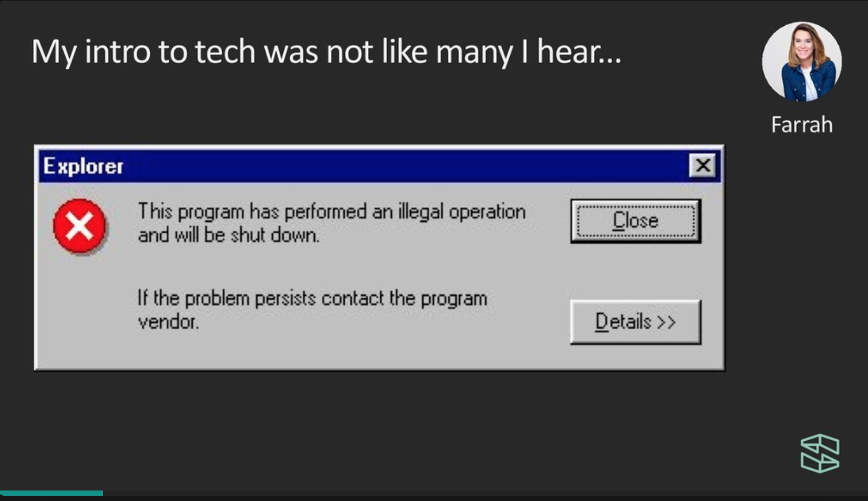The height and width of the screenshot is (501, 868).
Task: Select the "My intro to tech" slide heading
Action: pyautogui.click(x=326, y=52)
